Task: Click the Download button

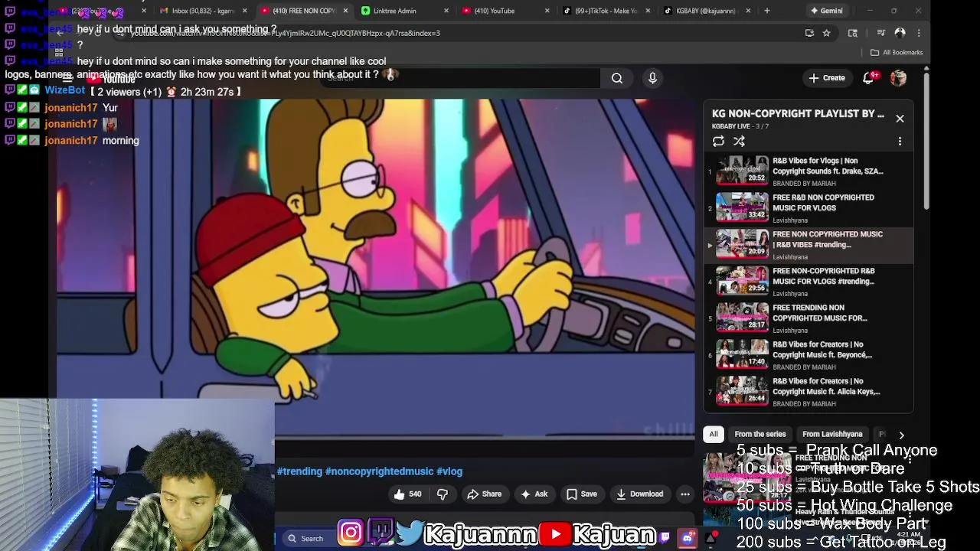Action: coord(640,494)
